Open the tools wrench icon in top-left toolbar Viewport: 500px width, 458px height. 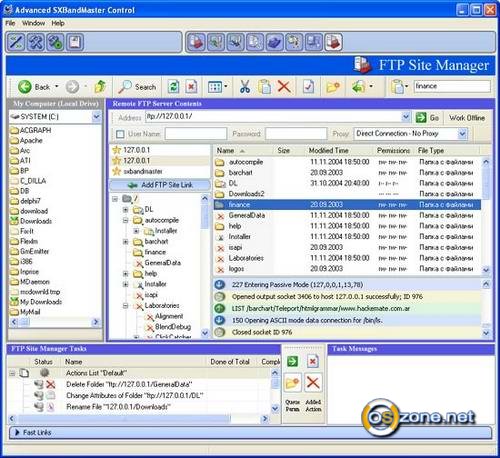tap(35, 42)
